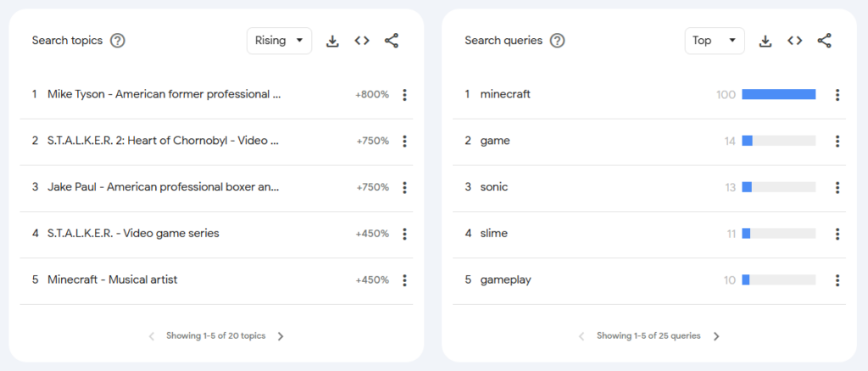The height and width of the screenshot is (371, 868).
Task: Download the Search topics data as CSV
Action: (x=332, y=41)
